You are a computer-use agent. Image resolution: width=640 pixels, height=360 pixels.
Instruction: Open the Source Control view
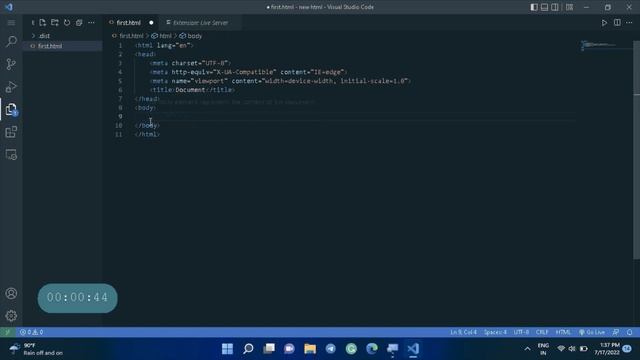(x=11, y=64)
